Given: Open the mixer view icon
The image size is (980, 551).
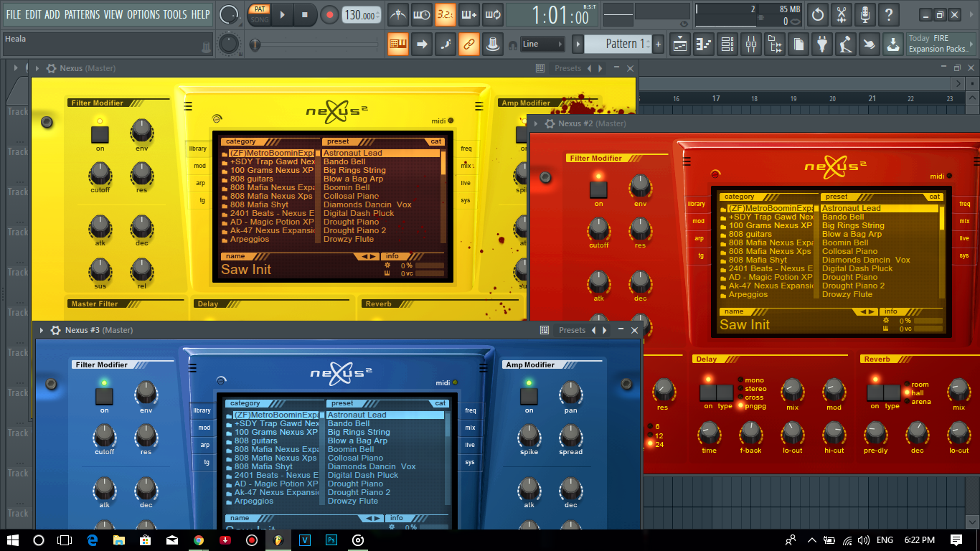Looking at the screenshot, I should (751, 44).
